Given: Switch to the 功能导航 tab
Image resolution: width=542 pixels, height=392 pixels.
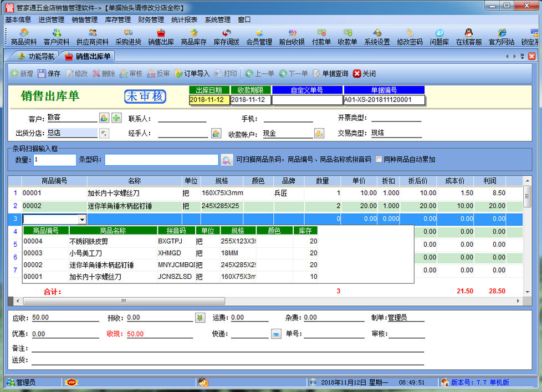Looking at the screenshot, I should pos(36,56).
